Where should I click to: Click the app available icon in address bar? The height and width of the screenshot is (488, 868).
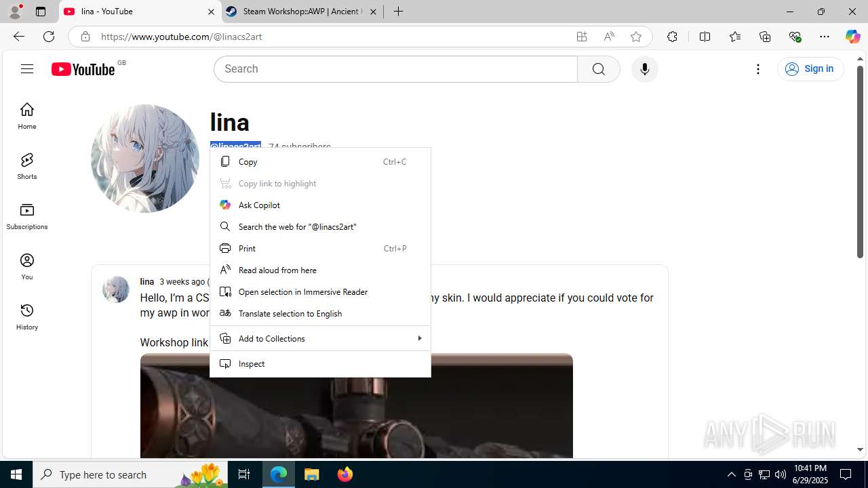[x=582, y=37]
